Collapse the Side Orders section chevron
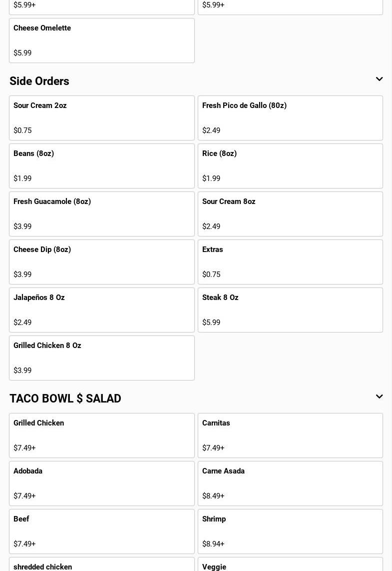Viewport: 392px width, 571px height. tap(379, 79)
